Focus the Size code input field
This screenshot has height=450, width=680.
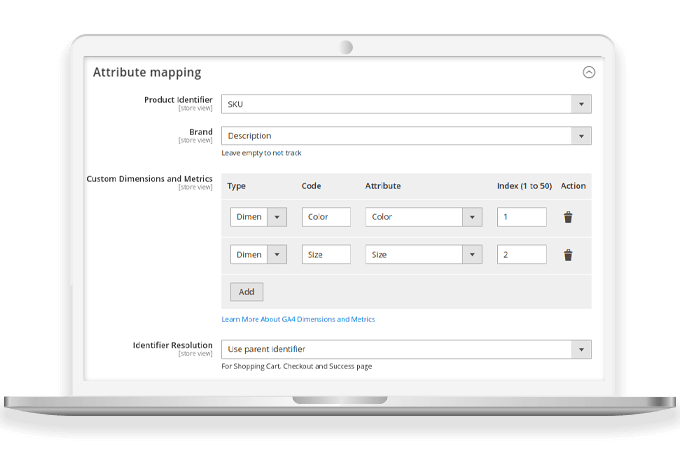click(326, 254)
